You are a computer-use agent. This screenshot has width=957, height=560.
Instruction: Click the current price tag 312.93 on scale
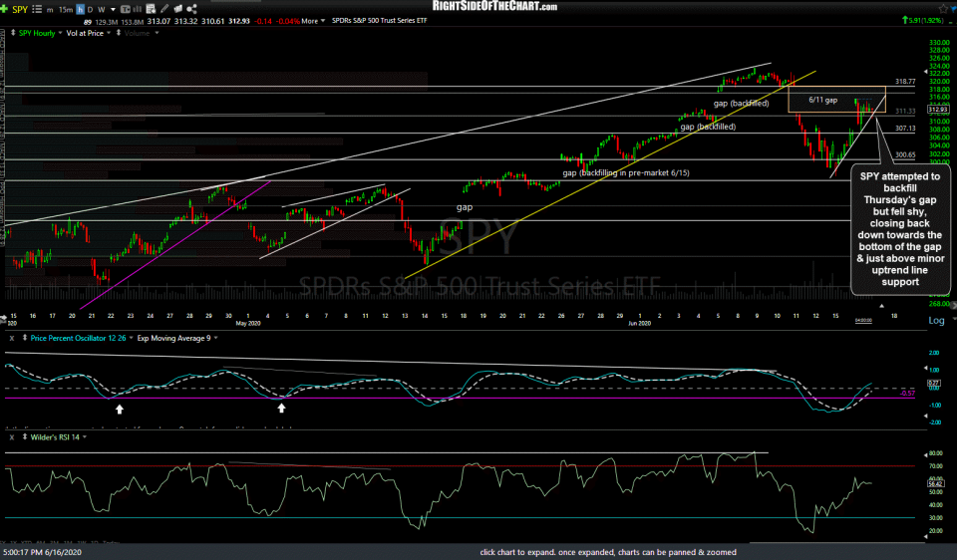[x=938, y=110]
